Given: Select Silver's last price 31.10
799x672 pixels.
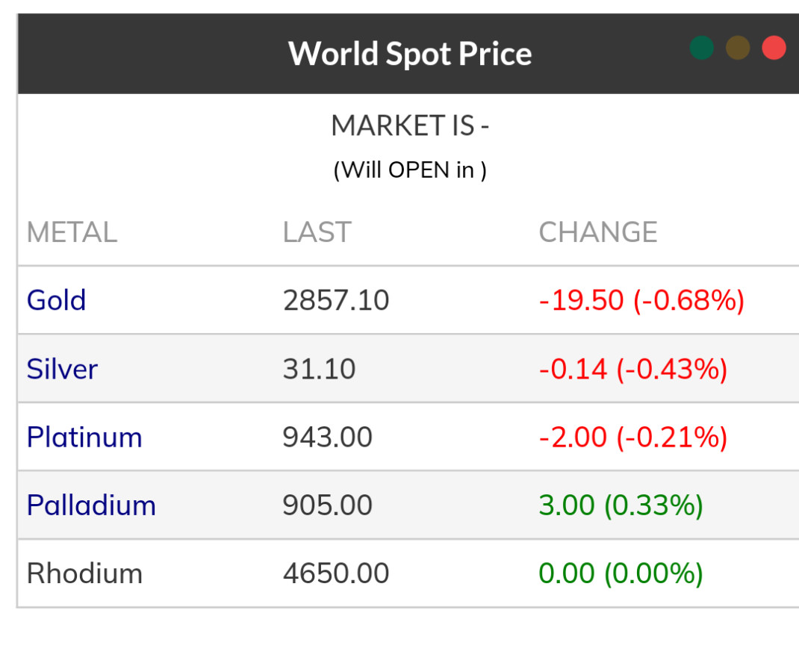Looking at the screenshot, I should click(x=319, y=369).
